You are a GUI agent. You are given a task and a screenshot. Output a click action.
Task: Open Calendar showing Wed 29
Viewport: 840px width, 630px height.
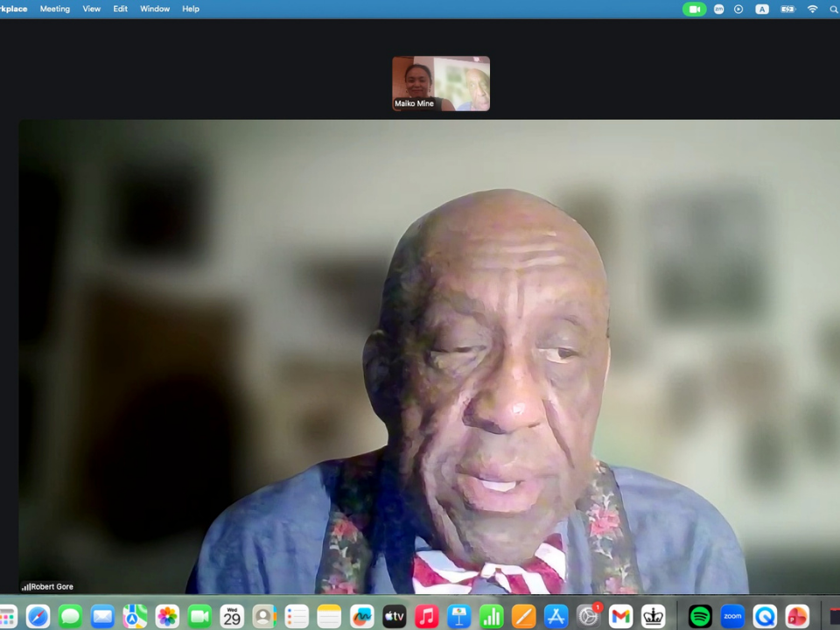tap(232, 617)
